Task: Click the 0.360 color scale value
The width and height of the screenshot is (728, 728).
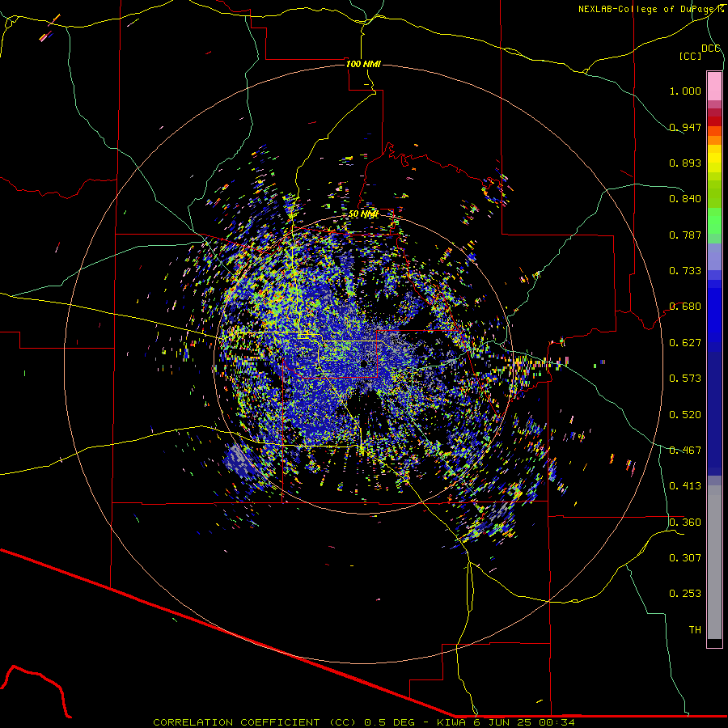Action: pos(685,523)
